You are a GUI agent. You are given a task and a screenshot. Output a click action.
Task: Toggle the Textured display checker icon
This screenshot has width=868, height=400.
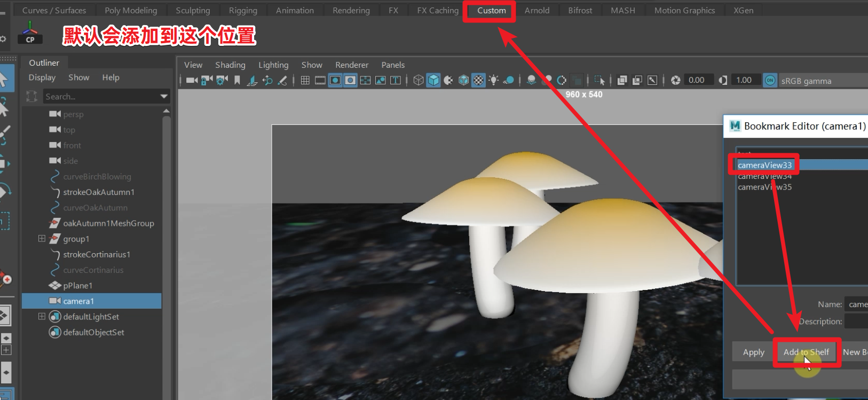pyautogui.click(x=479, y=80)
